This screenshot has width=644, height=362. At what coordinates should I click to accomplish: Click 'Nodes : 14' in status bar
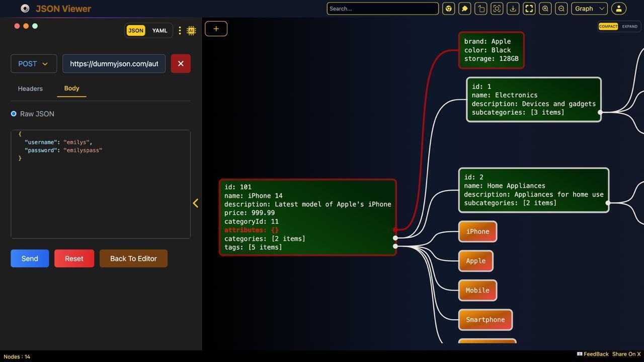click(x=17, y=356)
